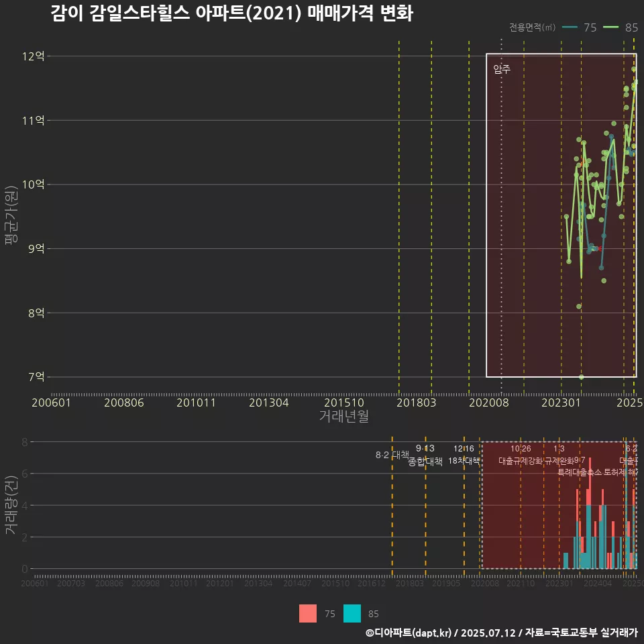Select the 전용면적(㎡) legend label

[x=532, y=28]
